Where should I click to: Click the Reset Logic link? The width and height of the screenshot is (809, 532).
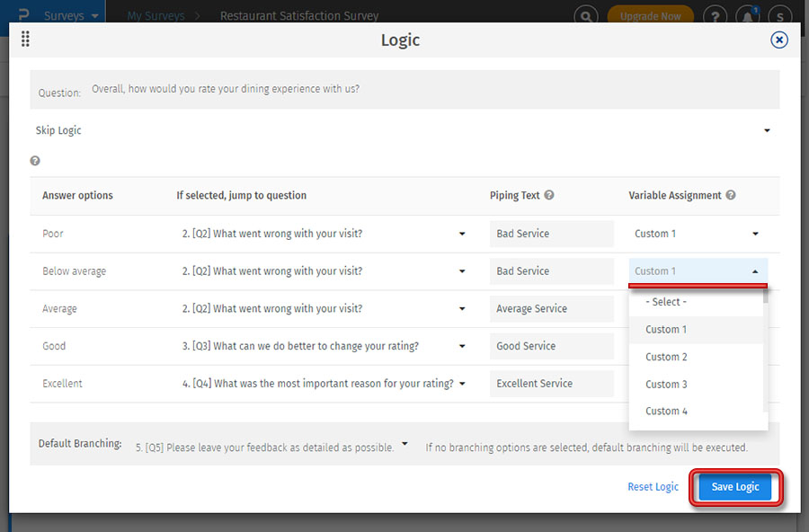coord(653,487)
